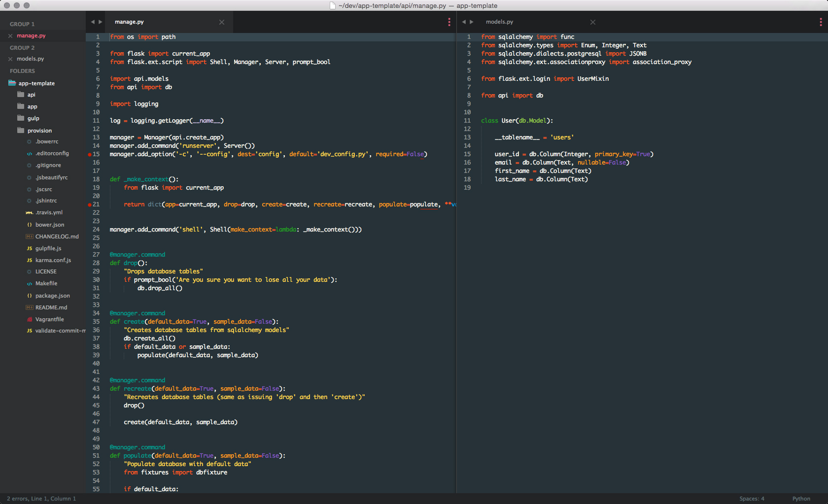
Task: Open README.md from sidebar
Action: click(51, 307)
